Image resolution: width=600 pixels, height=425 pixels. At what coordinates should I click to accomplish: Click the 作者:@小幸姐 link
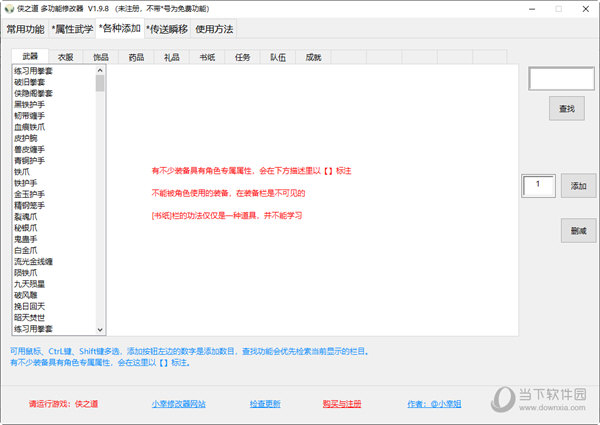pos(434,404)
